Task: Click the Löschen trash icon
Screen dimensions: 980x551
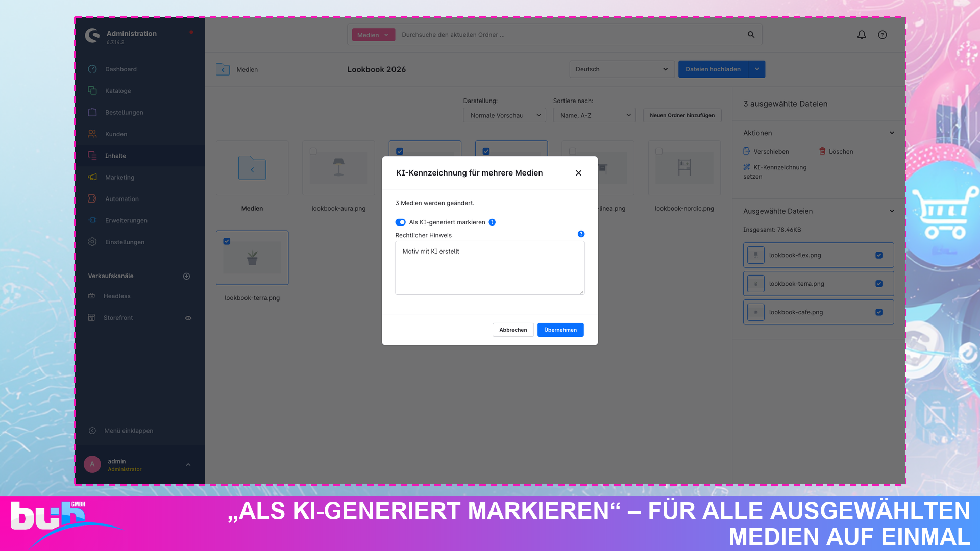Action: click(822, 151)
